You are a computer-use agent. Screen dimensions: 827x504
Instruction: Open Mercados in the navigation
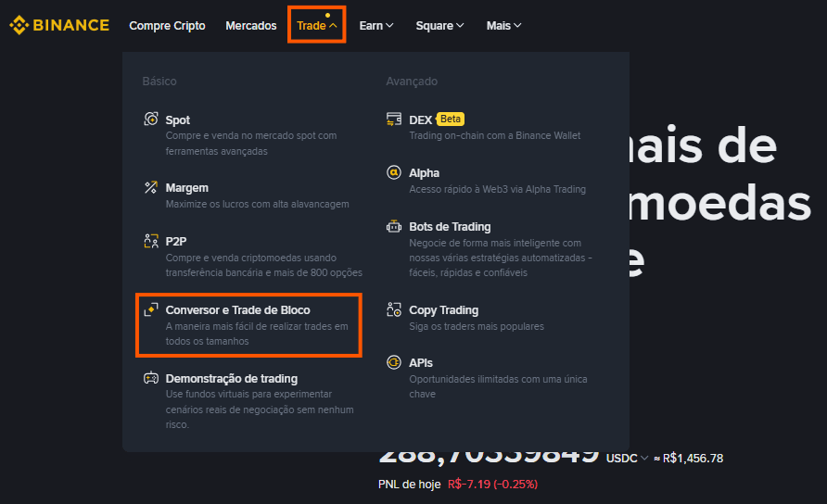tap(251, 25)
